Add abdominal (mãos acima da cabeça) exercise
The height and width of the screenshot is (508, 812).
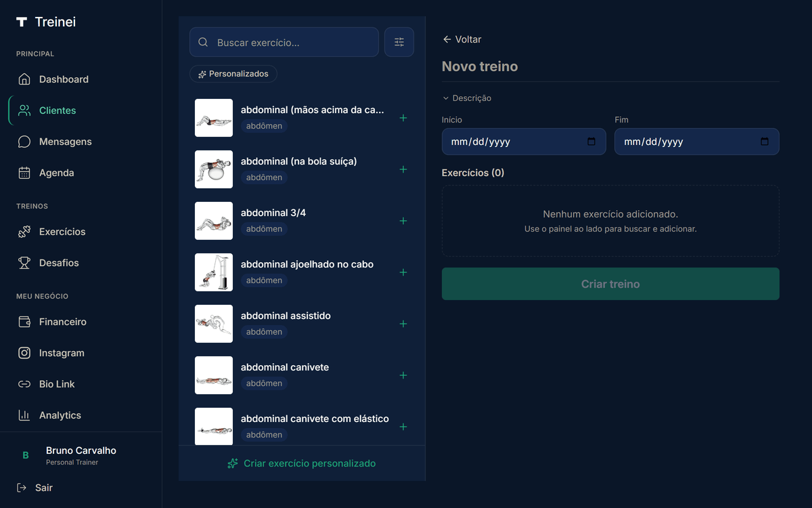pos(403,118)
